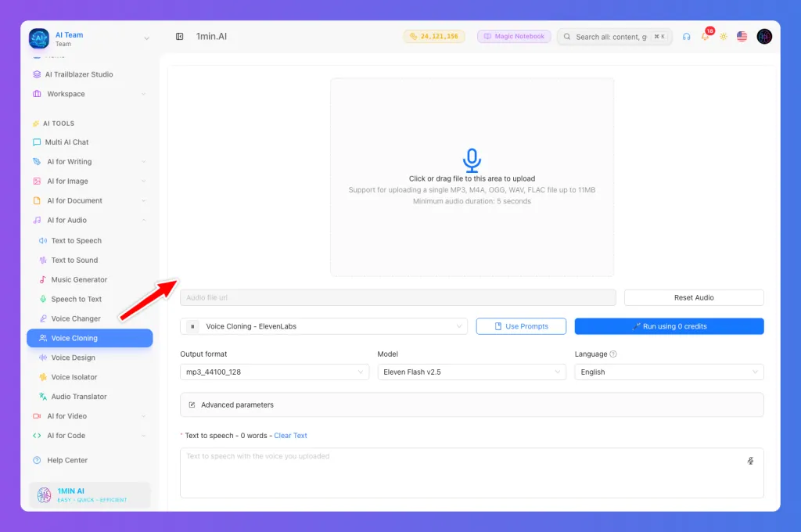
Task: Expand AI for Video section
Action: 90,416
